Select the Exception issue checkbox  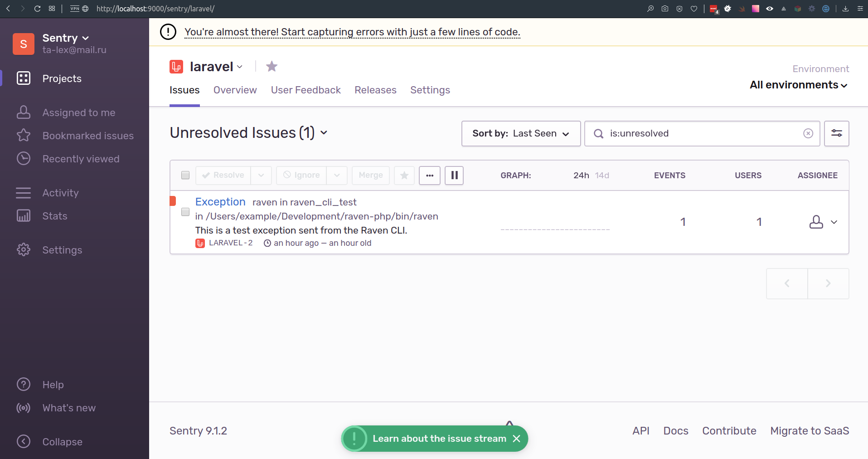coord(185,212)
